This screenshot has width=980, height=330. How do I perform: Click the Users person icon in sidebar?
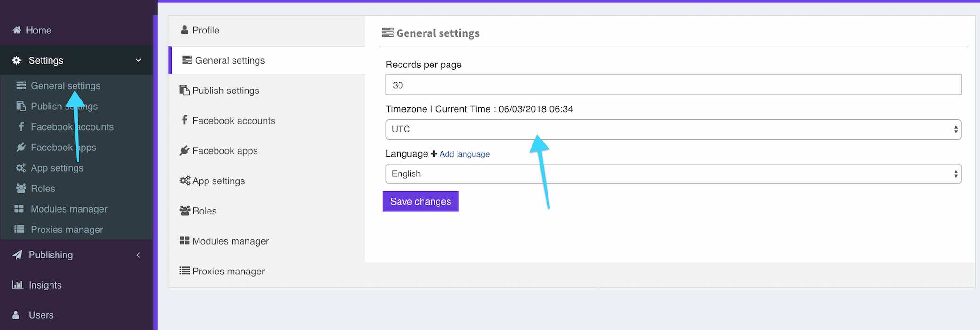(16, 315)
